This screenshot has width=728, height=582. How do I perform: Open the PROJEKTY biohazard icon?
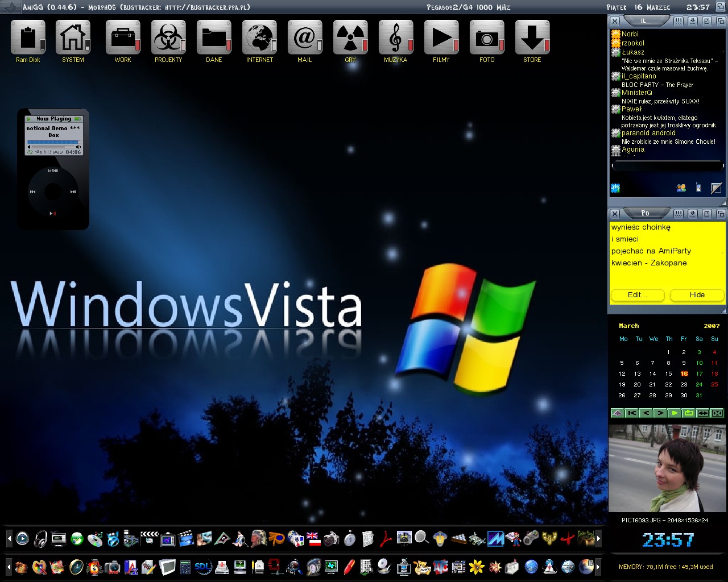click(x=168, y=38)
